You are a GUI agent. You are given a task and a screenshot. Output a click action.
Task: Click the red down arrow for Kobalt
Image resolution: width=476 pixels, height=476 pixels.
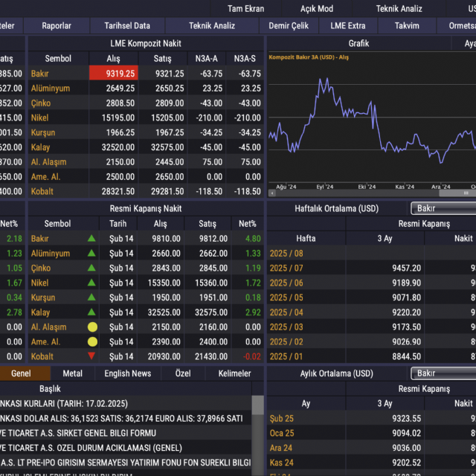(91, 356)
